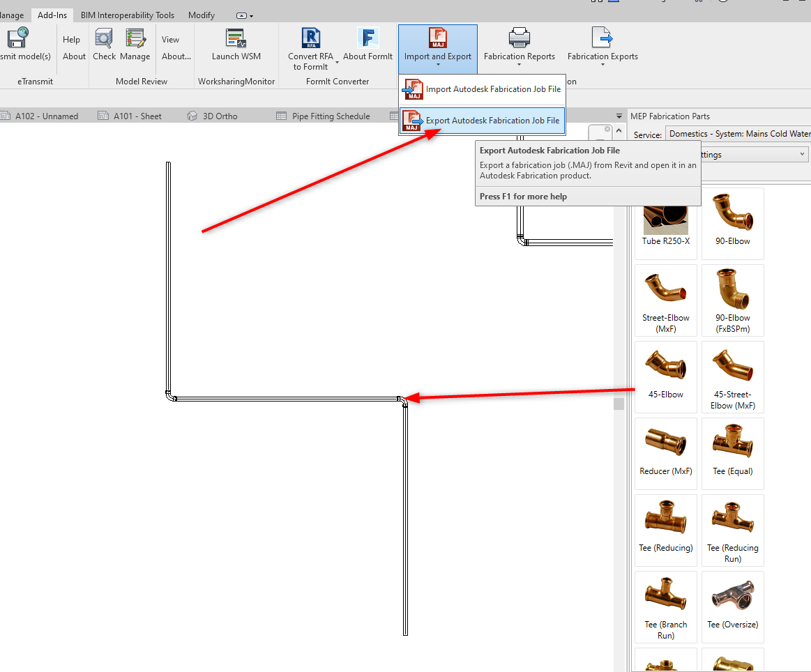
Task: Open the Model Review Manage tool
Action: click(135, 44)
